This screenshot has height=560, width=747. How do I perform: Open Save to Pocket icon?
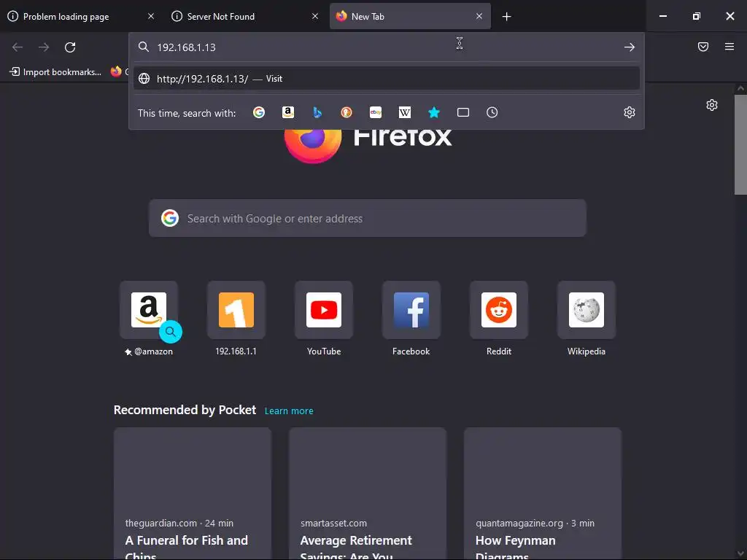pos(703,47)
